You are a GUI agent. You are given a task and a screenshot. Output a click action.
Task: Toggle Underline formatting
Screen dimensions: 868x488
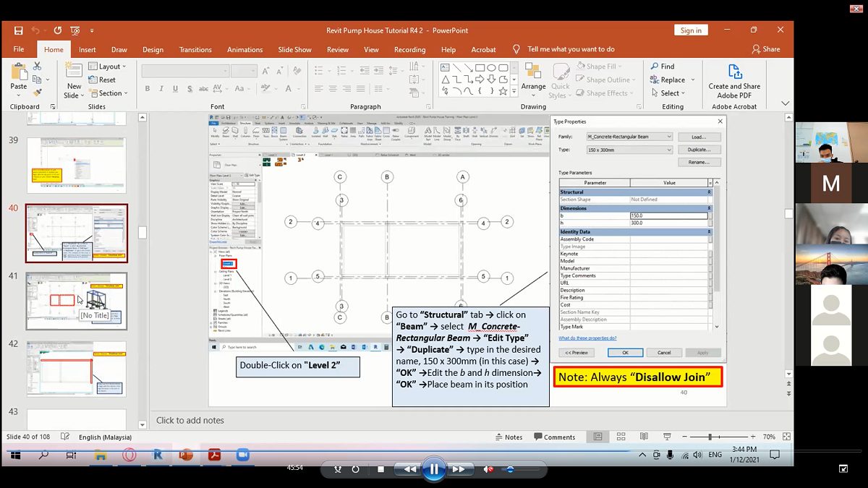174,89
